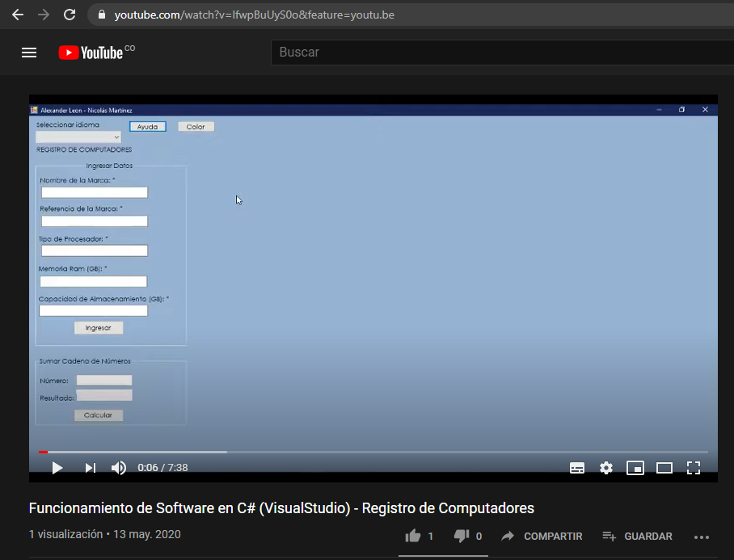This screenshot has height=560, width=734.
Task: Enter fullscreen playback
Action: (x=694, y=467)
